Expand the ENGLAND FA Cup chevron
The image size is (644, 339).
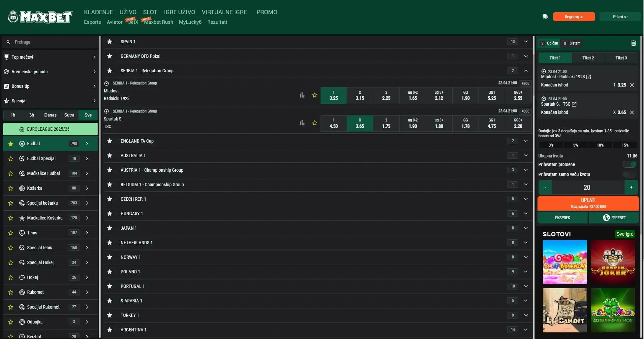click(526, 141)
